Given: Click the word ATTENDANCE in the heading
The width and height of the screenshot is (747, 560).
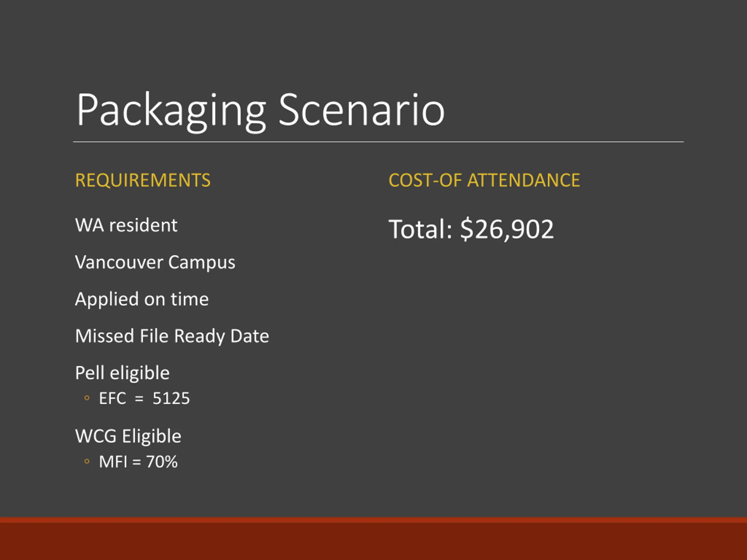Looking at the screenshot, I should [x=523, y=180].
